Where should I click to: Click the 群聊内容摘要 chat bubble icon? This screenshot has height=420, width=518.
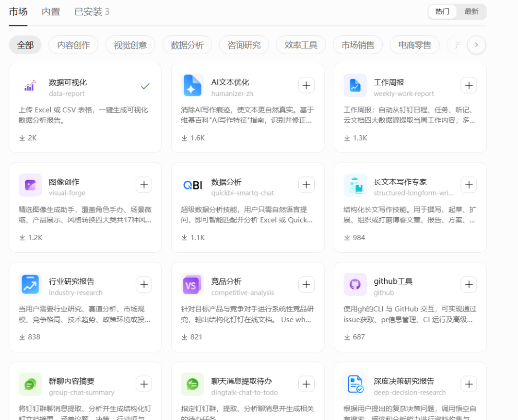[30, 384]
